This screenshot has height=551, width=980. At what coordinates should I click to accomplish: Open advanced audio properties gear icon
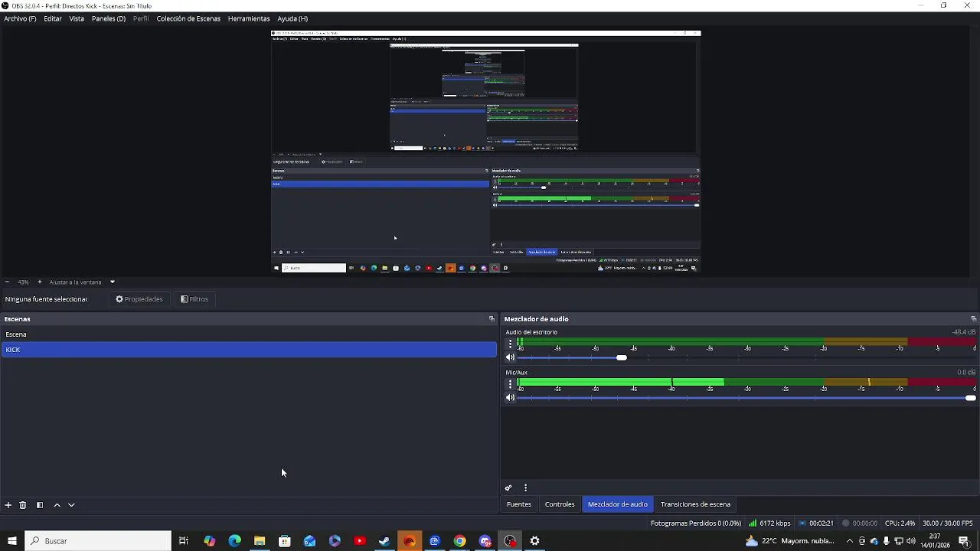[x=508, y=487]
